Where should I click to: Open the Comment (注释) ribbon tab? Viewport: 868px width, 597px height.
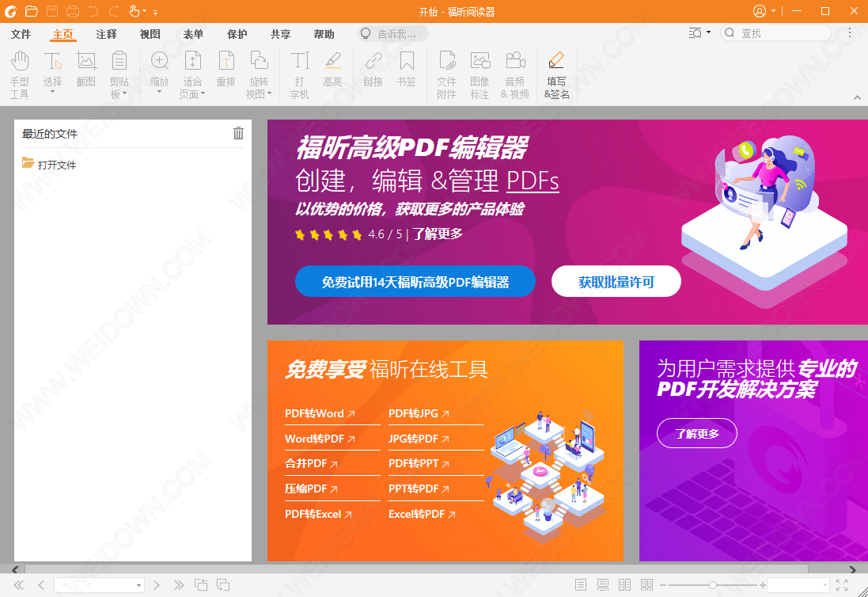[x=107, y=34]
